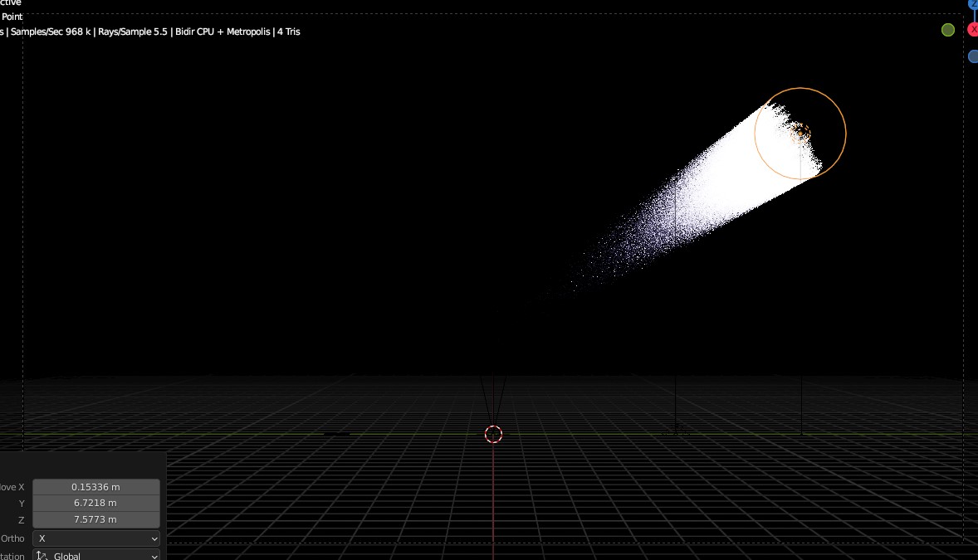Open the Ortho axis dropdown showing X
The width and height of the screenshot is (978, 560).
[96, 538]
